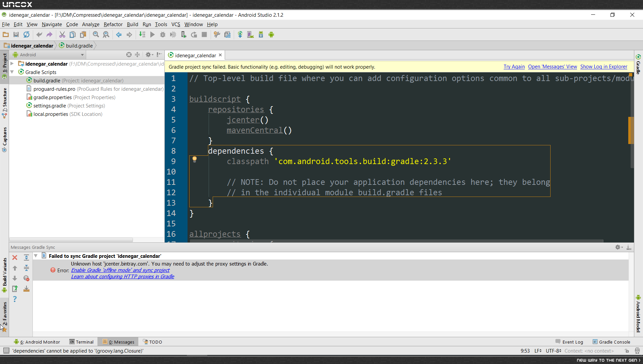Screen dimensions: 643x364
Task: Switch to the TODO tool window tab
Action: [152, 342]
